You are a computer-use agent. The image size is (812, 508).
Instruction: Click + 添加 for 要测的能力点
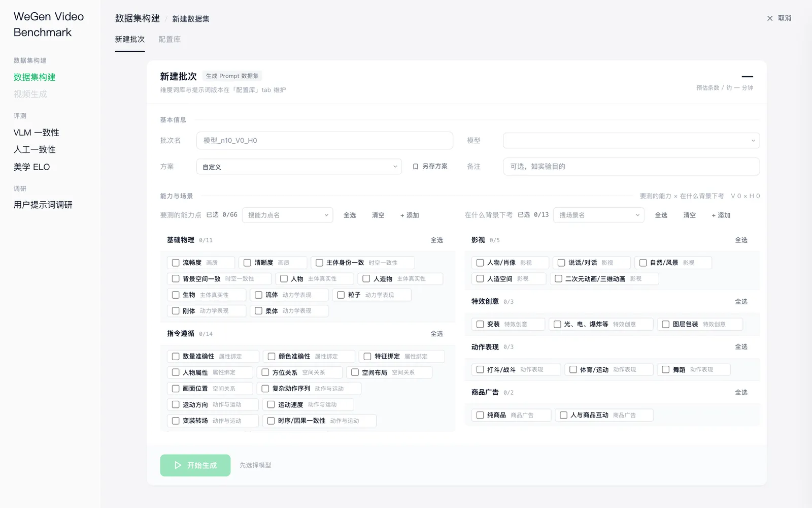pos(410,215)
